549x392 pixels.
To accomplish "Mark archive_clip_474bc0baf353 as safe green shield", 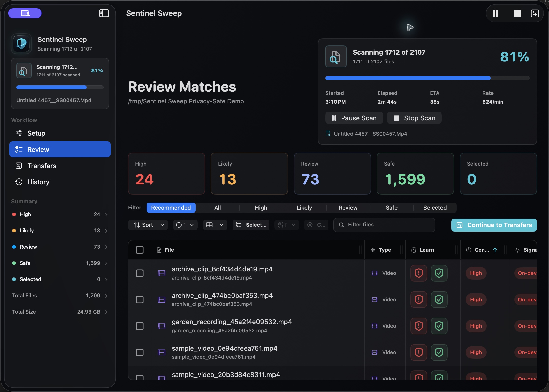I will pos(439,300).
